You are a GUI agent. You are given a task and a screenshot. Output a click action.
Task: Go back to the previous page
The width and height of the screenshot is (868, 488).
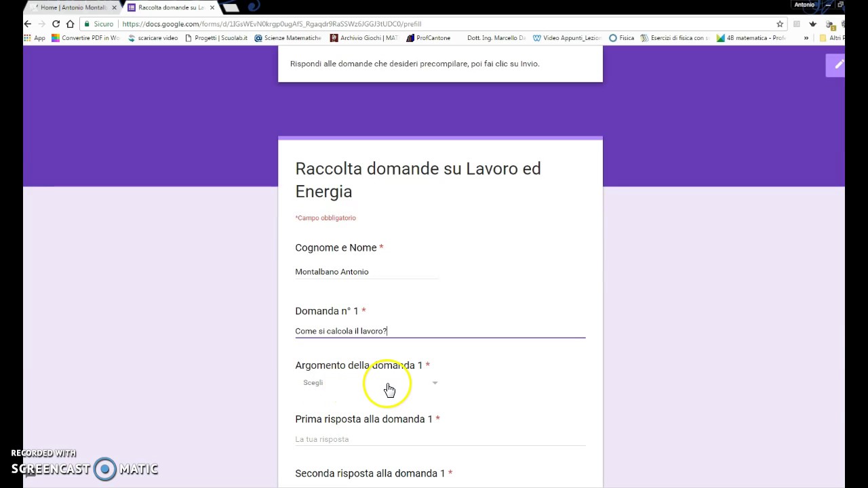pyautogui.click(x=28, y=24)
